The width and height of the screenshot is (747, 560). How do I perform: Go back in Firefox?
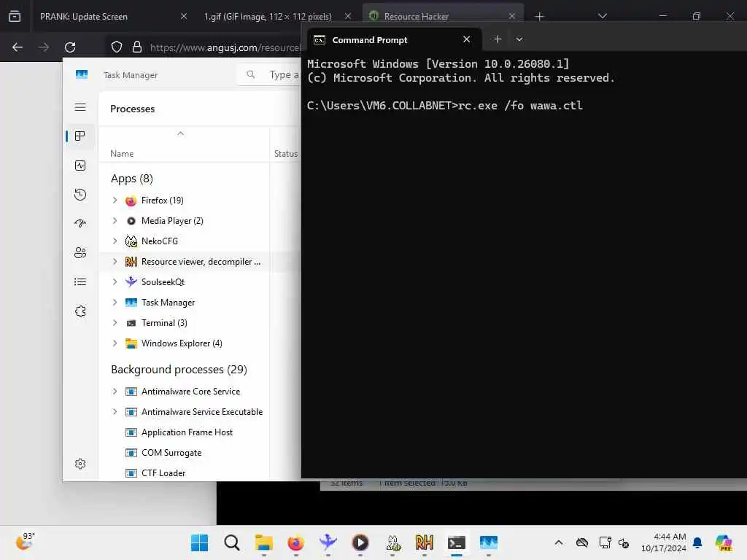18,47
